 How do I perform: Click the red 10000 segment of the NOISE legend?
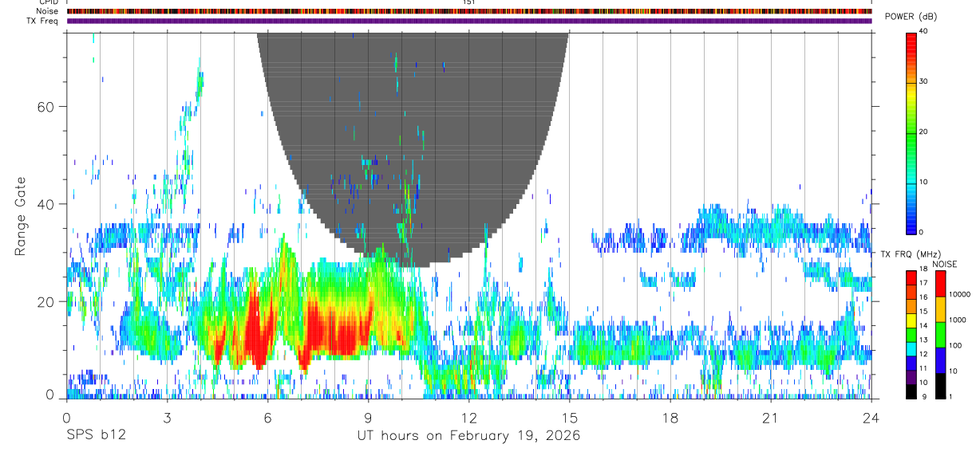point(940,284)
